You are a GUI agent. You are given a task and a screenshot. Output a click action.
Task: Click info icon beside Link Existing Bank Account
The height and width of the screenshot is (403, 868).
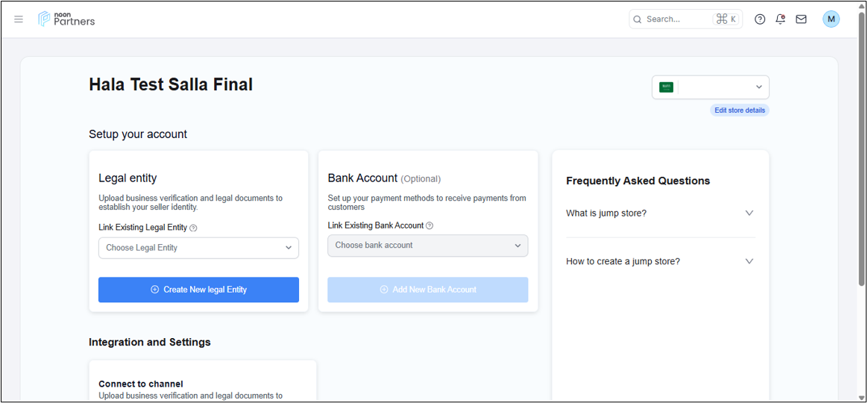430,225
